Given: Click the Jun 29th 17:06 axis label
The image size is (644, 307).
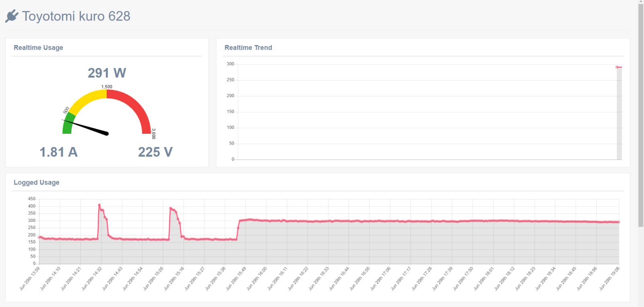Looking at the screenshot, I should pyautogui.click(x=381, y=278).
